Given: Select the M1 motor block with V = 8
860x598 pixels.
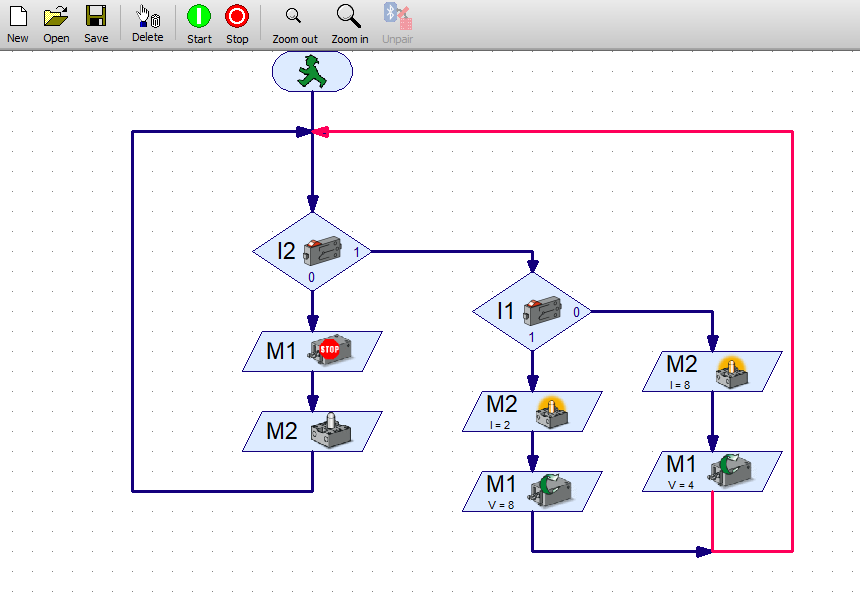Looking at the screenshot, I should point(532,491).
